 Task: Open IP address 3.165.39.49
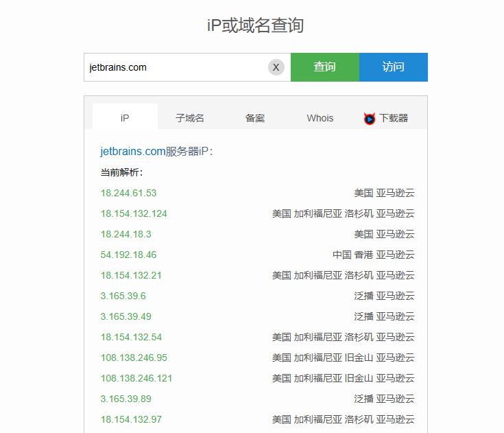[x=125, y=316]
